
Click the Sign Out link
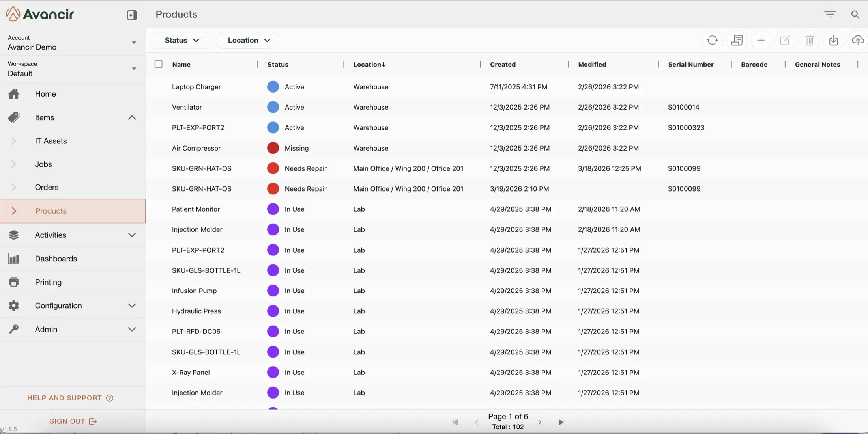[x=73, y=421]
